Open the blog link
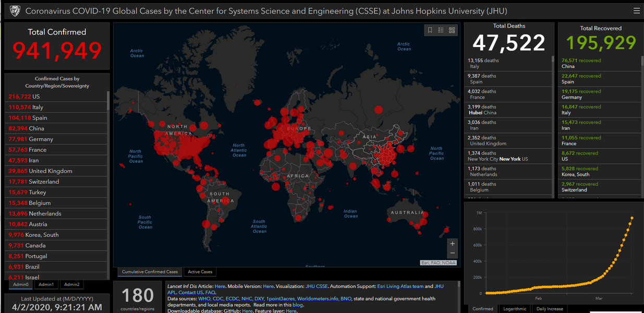 click(297, 305)
